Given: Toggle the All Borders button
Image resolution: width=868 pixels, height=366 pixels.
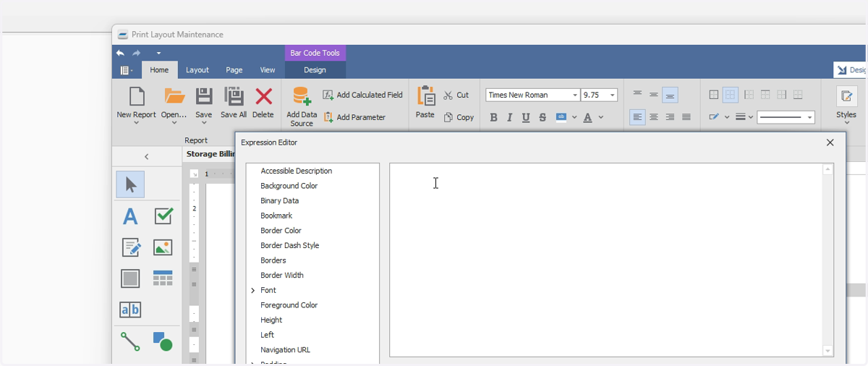Looking at the screenshot, I should [714, 95].
